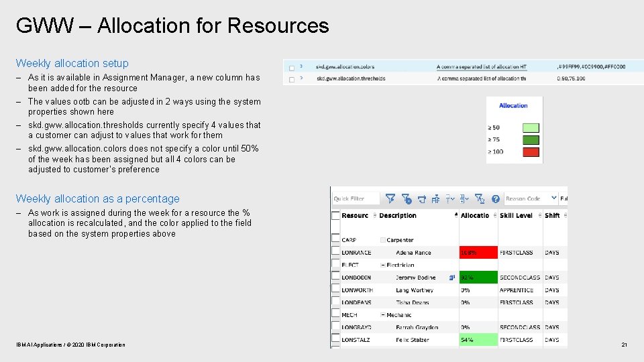Image resolution: width=644 pixels, height=362 pixels.
Task: Click the Allocation column header handle icon
Action: pos(495,215)
